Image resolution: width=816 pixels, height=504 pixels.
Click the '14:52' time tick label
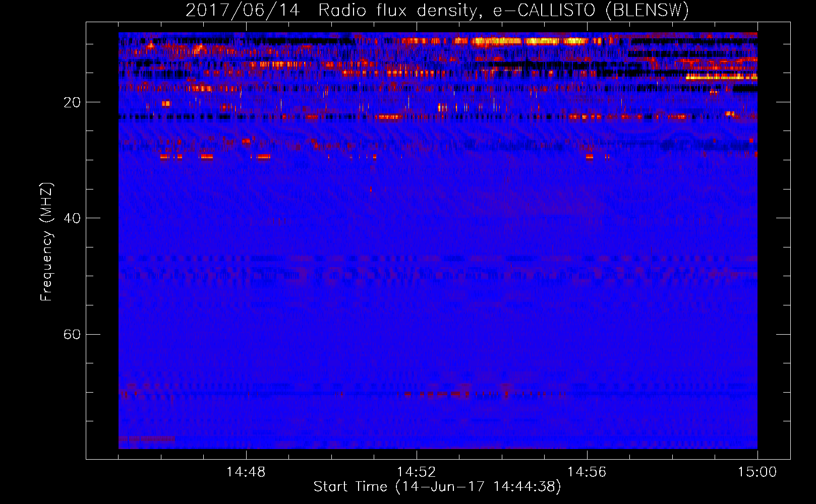416,472
